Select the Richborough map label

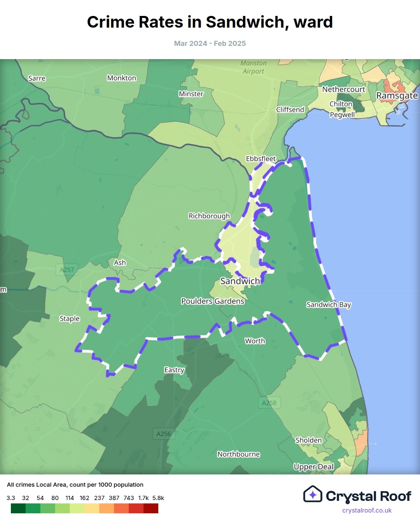(x=209, y=216)
